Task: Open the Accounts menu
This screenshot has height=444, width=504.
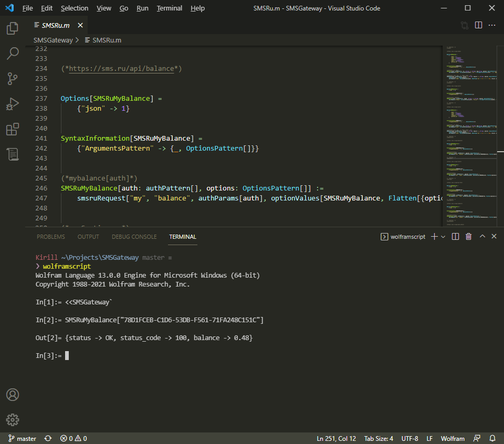Action: (13, 395)
